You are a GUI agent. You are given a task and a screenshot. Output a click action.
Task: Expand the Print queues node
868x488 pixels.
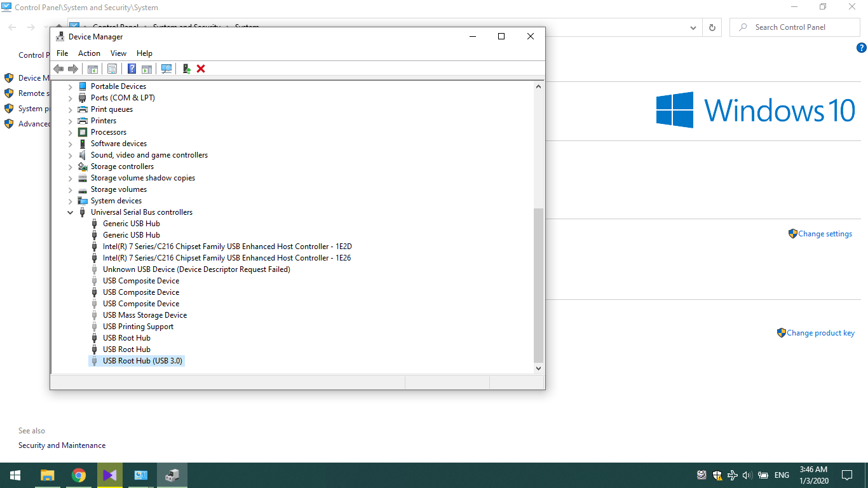[71, 109]
